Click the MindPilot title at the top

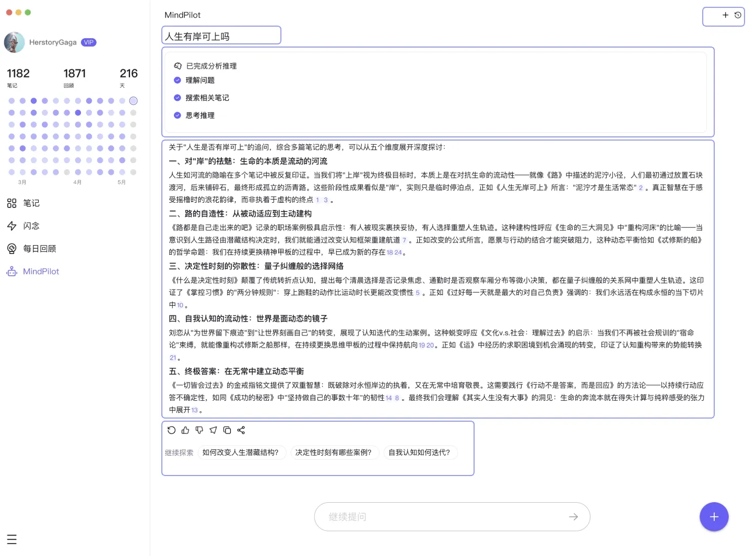pos(182,15)
